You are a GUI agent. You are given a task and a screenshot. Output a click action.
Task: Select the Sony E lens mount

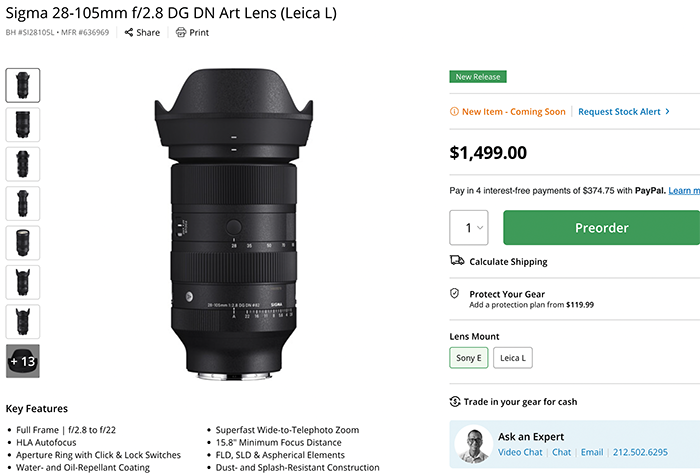[x=468, y=357]
